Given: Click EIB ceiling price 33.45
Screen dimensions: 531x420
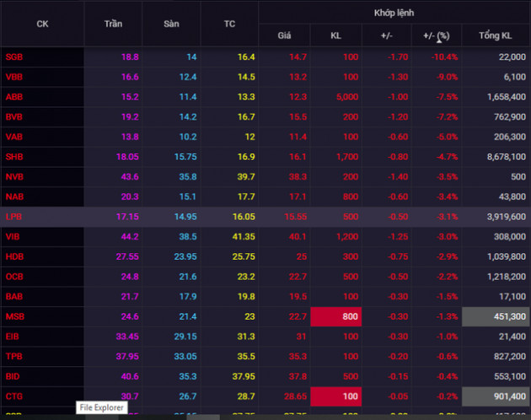Looking at the screenshot, I should 127,337.
